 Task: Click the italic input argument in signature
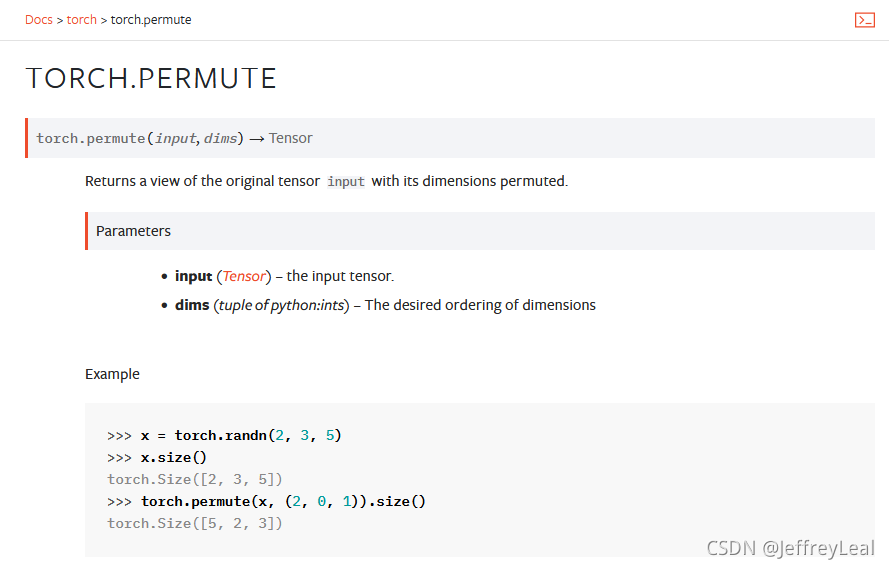[x=175, y=138]
